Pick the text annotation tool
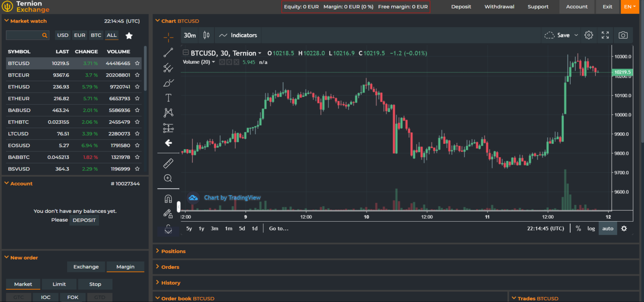 pos(168,98)
